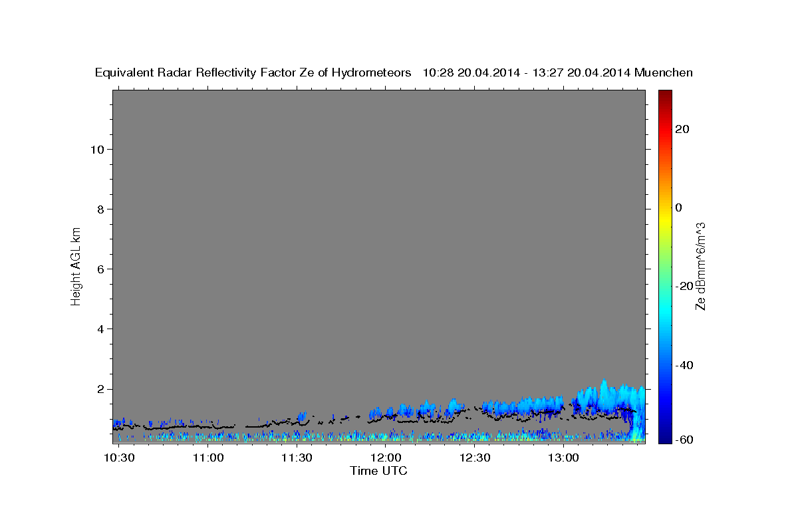Click the 10:30 time axis label
Screen dimensions: 798x532
point(120,458)
